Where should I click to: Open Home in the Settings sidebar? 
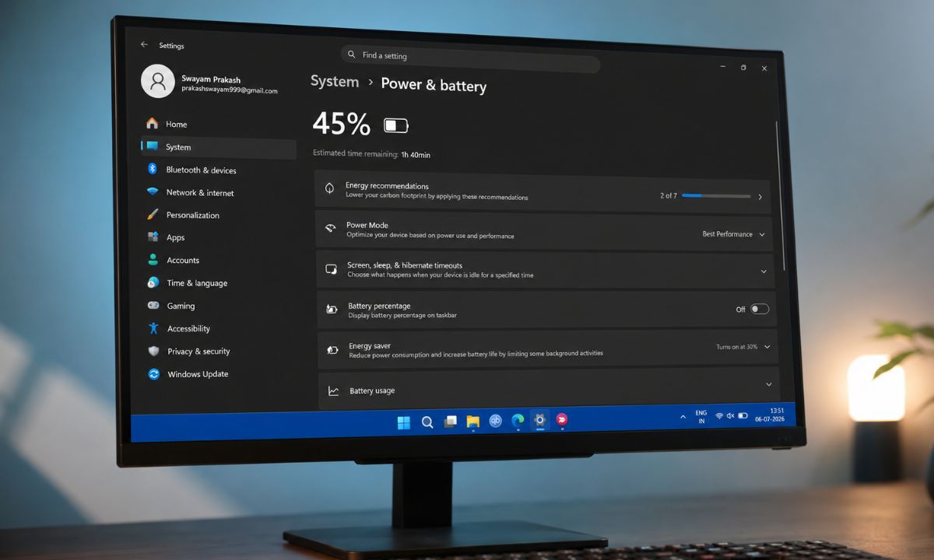219,124
